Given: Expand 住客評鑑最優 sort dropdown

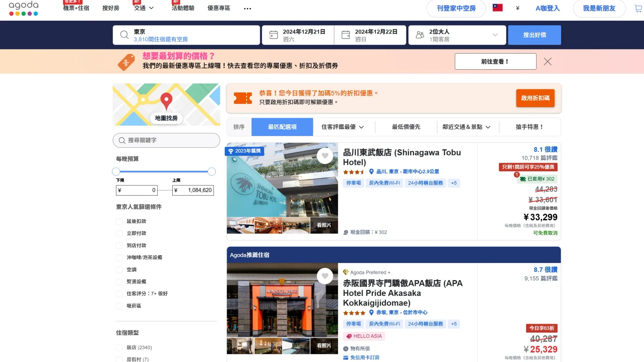Looking at the screenshot, I should pyautogui.click(x=343, y=127).
